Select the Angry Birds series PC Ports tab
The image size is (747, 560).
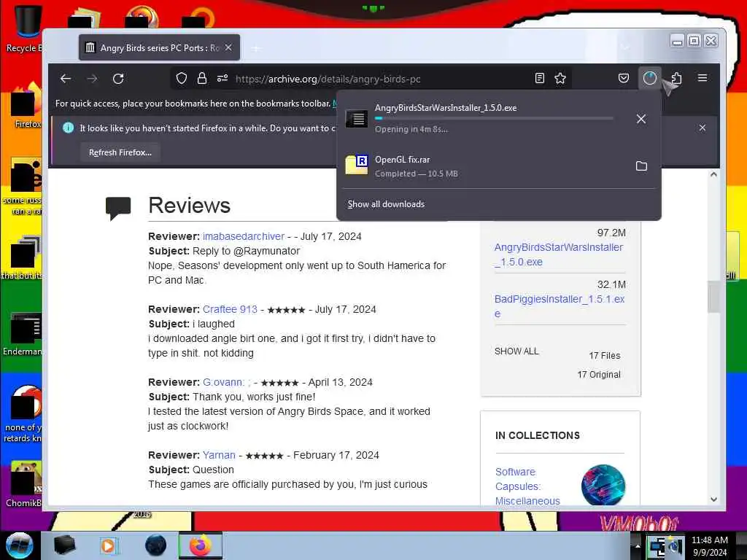159,47
